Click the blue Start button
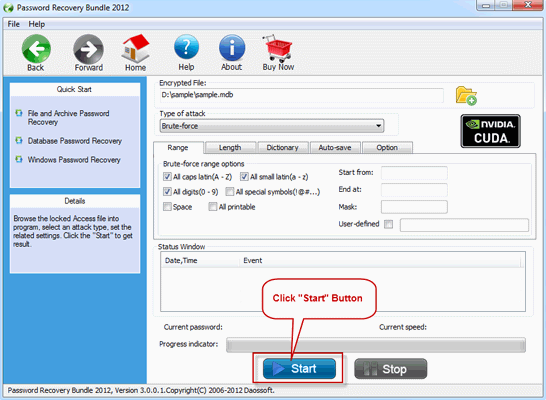This screenshot has width=546, height=400. pyautogui.click(x=299, y=369)
